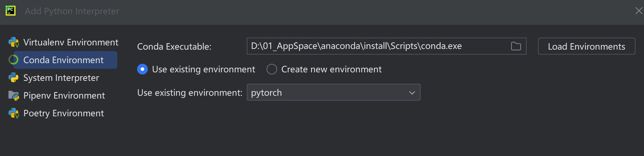Click the Pipenv Environment folder icon

14,96
